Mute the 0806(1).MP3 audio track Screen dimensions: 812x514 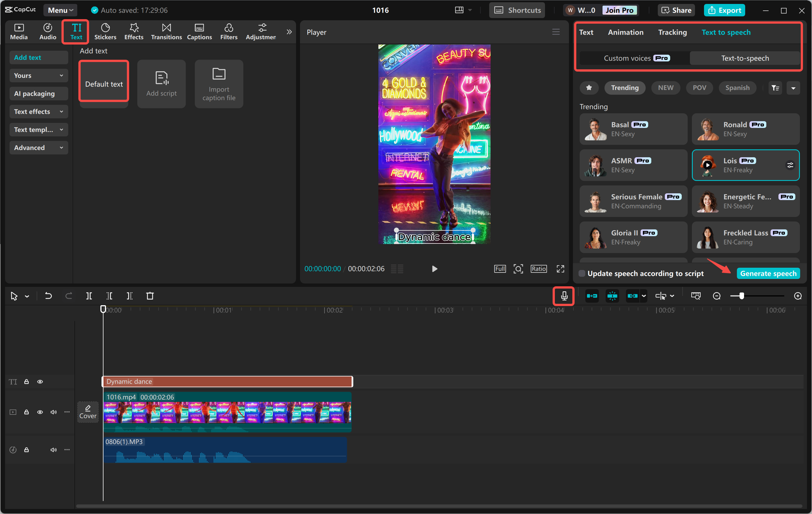[54, 450]
